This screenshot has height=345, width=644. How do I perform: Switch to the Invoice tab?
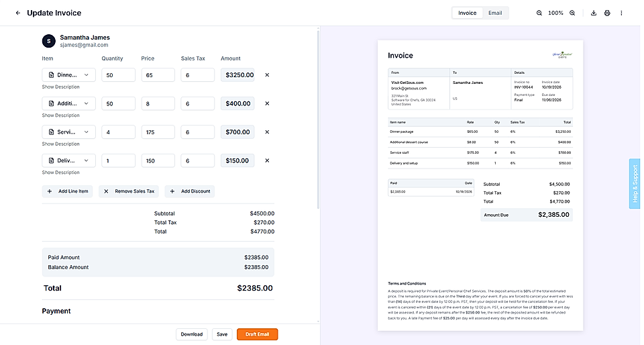pos(468,13)
